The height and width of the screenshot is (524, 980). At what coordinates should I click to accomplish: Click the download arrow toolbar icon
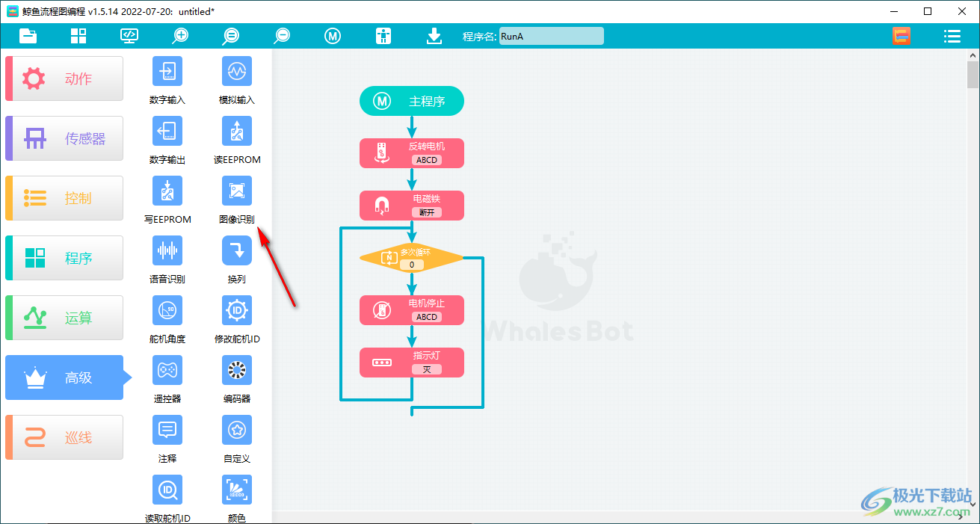point(434,36)
